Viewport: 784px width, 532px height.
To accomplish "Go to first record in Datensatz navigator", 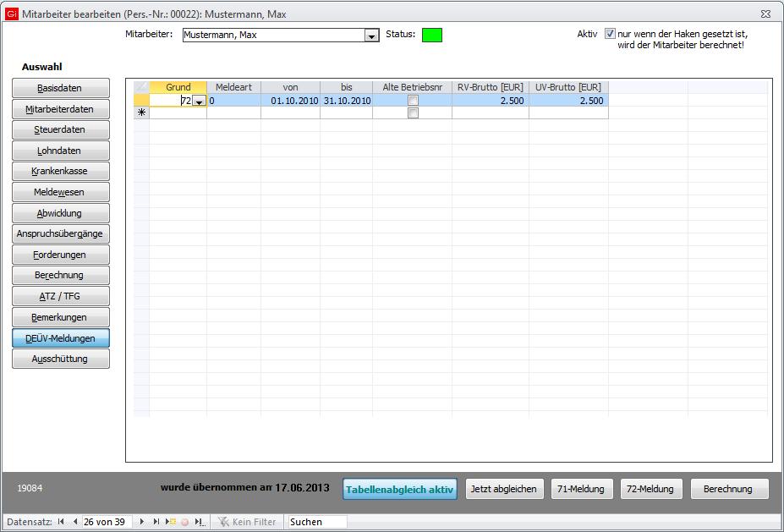I will pos(61,522).
